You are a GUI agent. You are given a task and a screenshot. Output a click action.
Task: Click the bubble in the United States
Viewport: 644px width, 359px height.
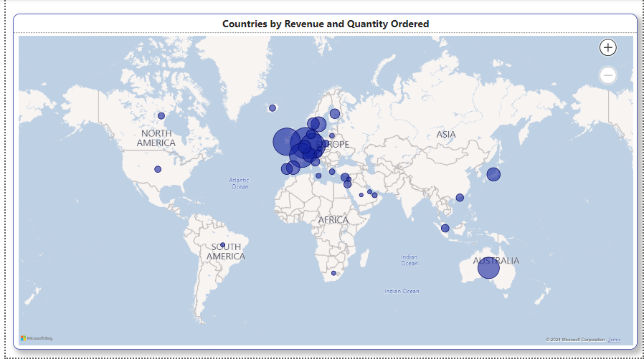tap(158, 170)
